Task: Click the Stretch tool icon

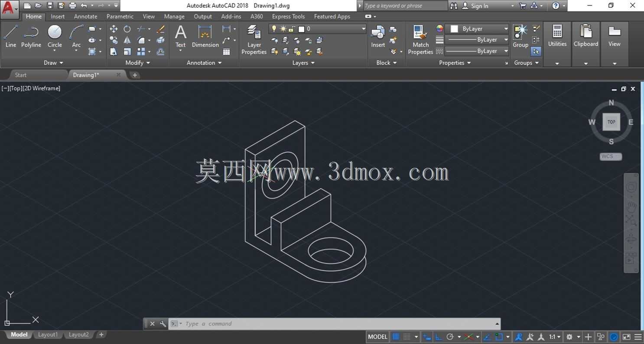Action: [114, 52]
